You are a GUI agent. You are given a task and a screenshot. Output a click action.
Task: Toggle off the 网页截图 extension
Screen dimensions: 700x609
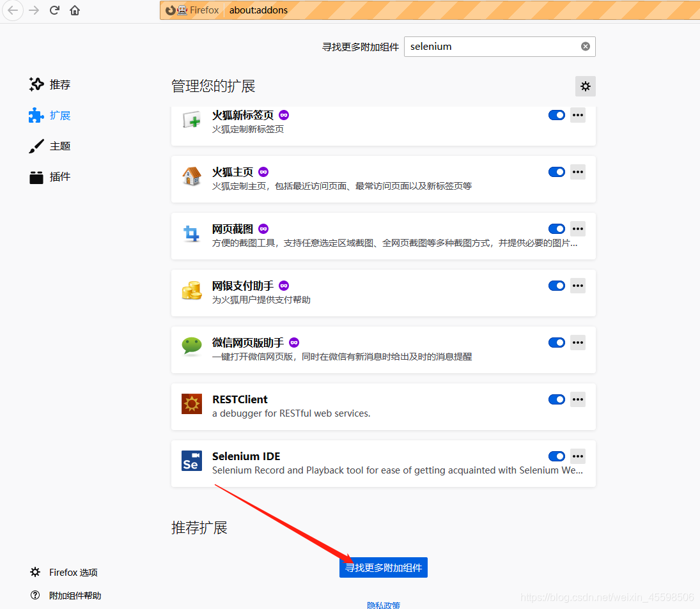pyautogui.click(x=557, y=229)
